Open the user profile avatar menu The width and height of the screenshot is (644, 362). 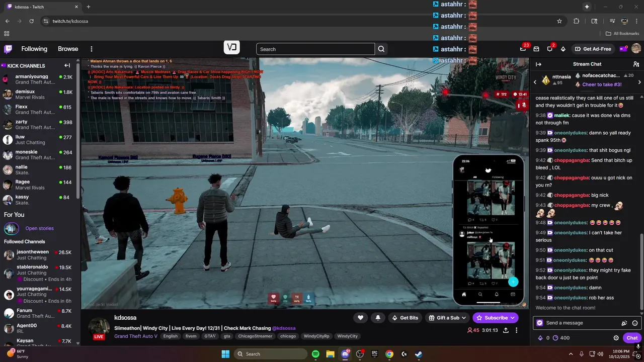636,49
